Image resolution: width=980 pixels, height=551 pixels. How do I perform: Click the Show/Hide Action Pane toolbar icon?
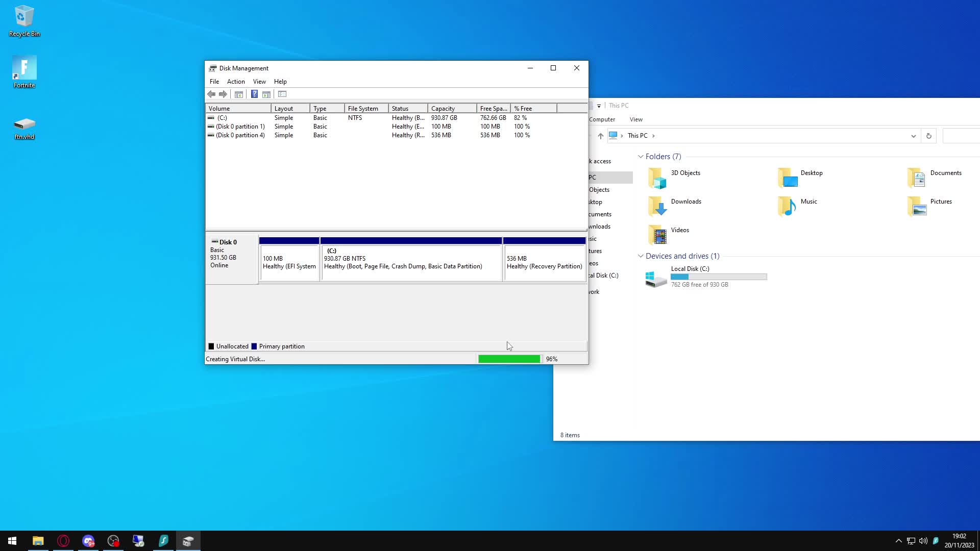click(266, 94)
